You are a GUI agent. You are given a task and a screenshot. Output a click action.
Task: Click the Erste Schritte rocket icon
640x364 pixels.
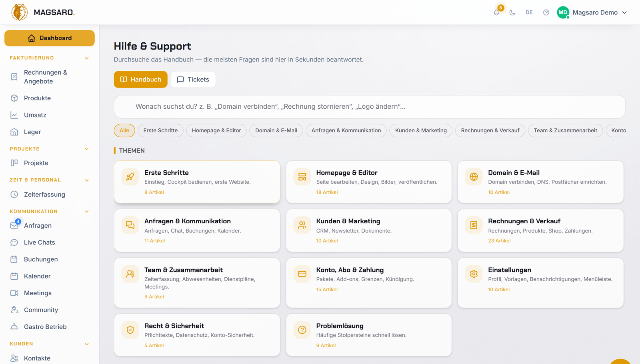(x=130, y=177)
